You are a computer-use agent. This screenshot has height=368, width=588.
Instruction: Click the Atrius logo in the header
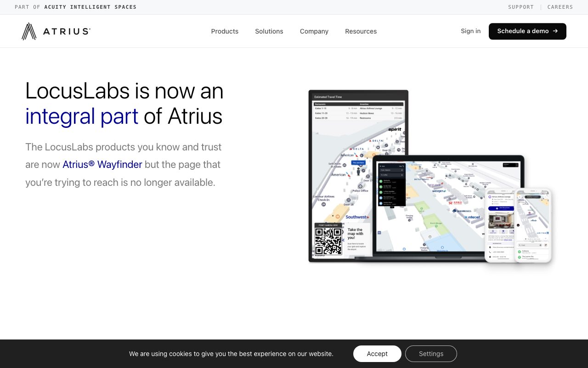point(56,31)
